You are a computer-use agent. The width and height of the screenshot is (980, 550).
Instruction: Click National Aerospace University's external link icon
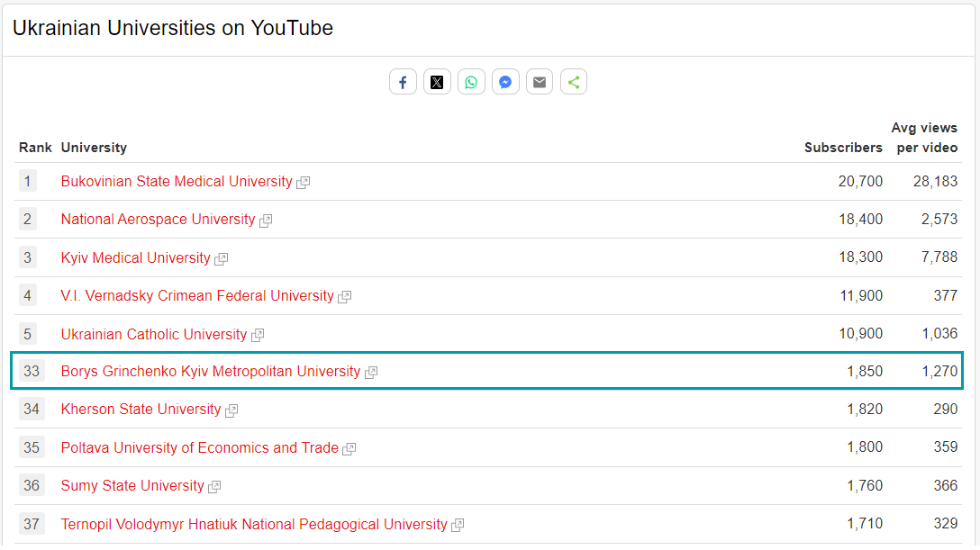tap(265, 220)
